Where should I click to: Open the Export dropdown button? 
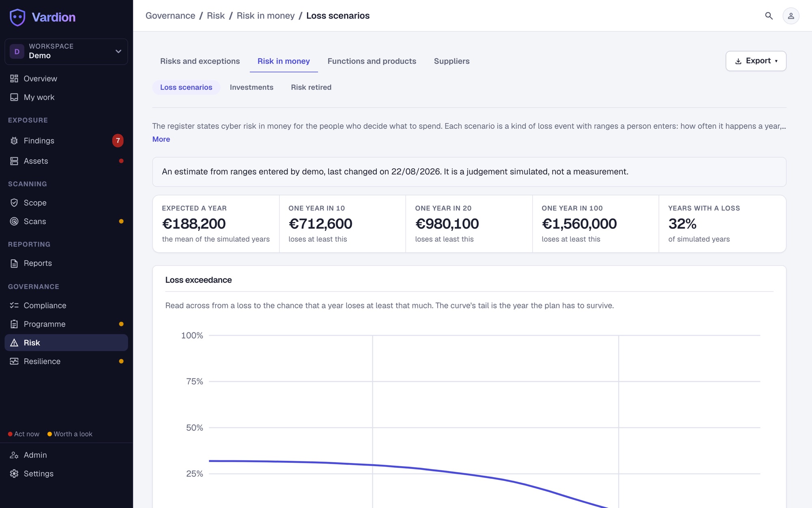756,61
